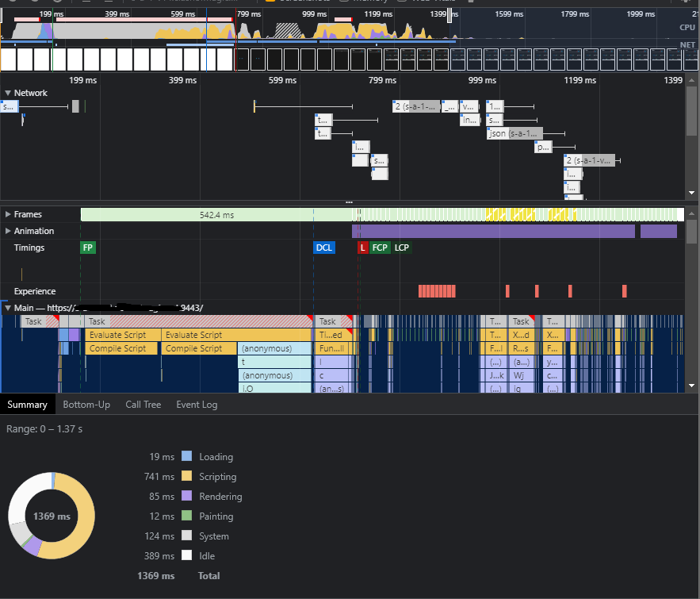Click the flame chart scroll-down arrow
Image resolution: width=700 pixels, height=599 pixels.
[691, 386]
